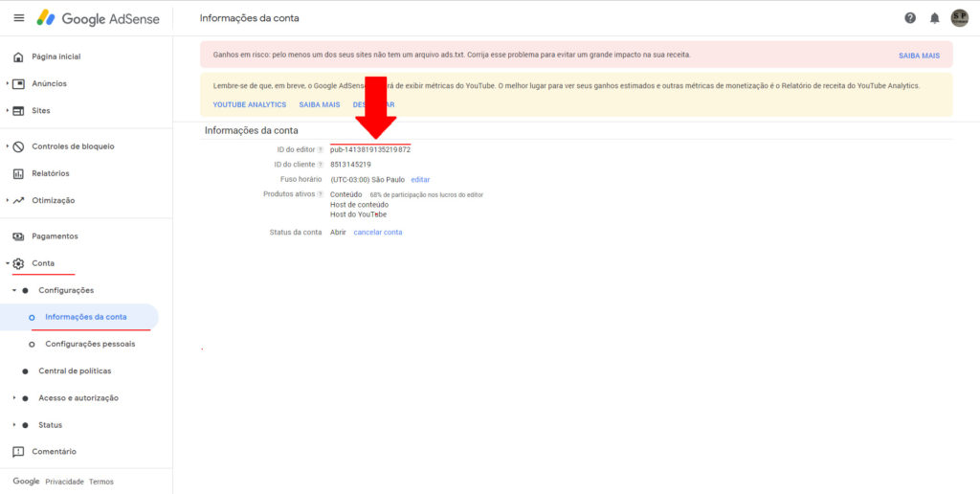Viewport: 980px width, 494px height.
Task: Click the Anúncios ad unit icon
Action: pyautogui.click(x=19, y=84)
